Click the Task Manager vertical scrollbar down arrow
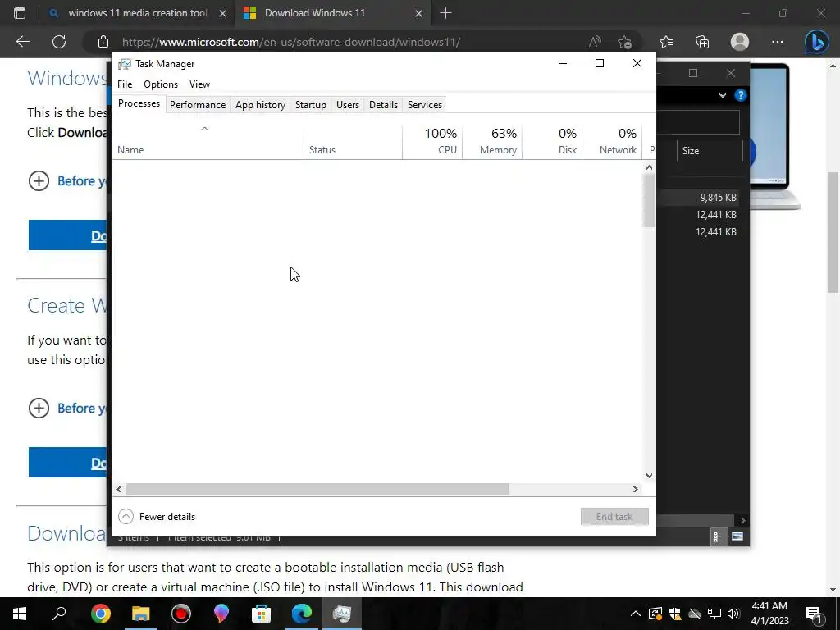Image resolution: width=840 pixels, height=630 pixels. (x=649, y=475)
